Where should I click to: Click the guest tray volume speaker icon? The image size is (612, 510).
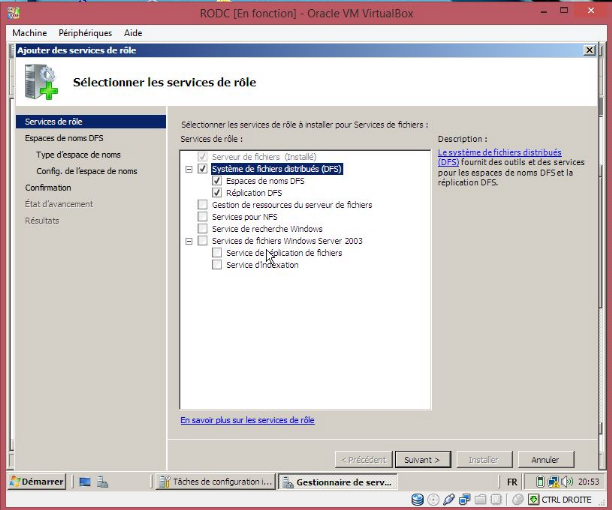tap(566, 482)
